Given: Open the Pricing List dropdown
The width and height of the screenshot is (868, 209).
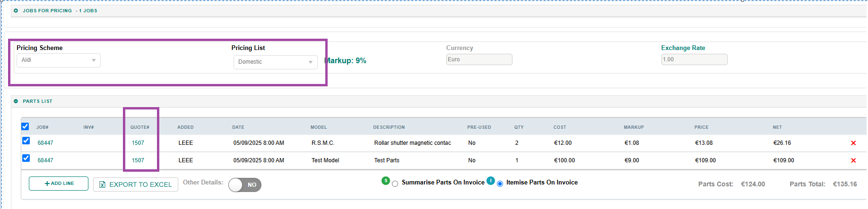Looking at the screenshot, I should click(x=275, y=62).
